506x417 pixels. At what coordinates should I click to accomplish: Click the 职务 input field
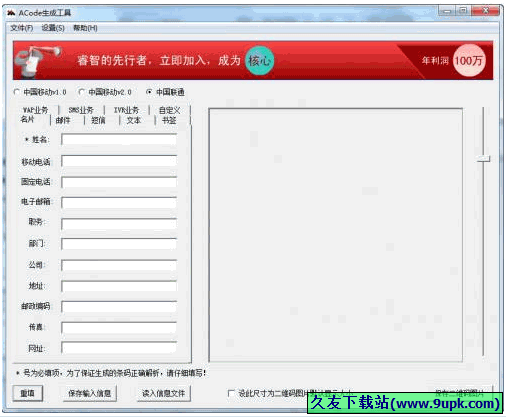click(119, 224)
